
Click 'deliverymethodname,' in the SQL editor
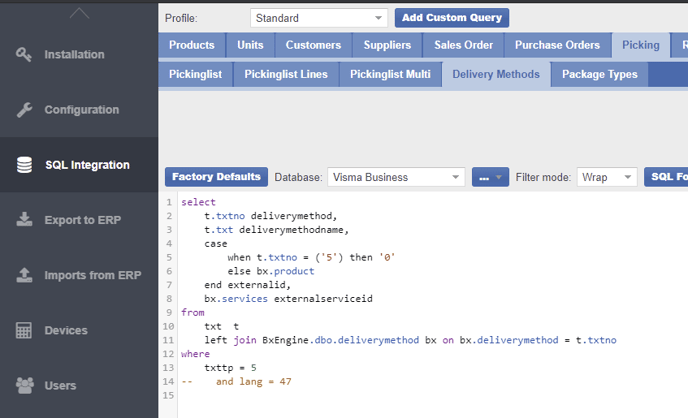(294, 230)
